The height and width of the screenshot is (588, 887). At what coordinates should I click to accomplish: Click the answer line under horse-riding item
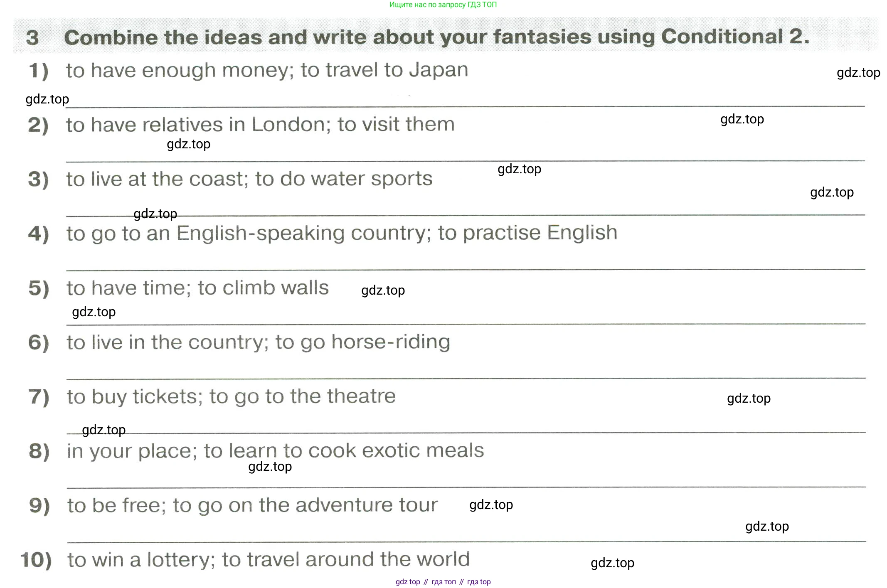[x=466, y=379]
